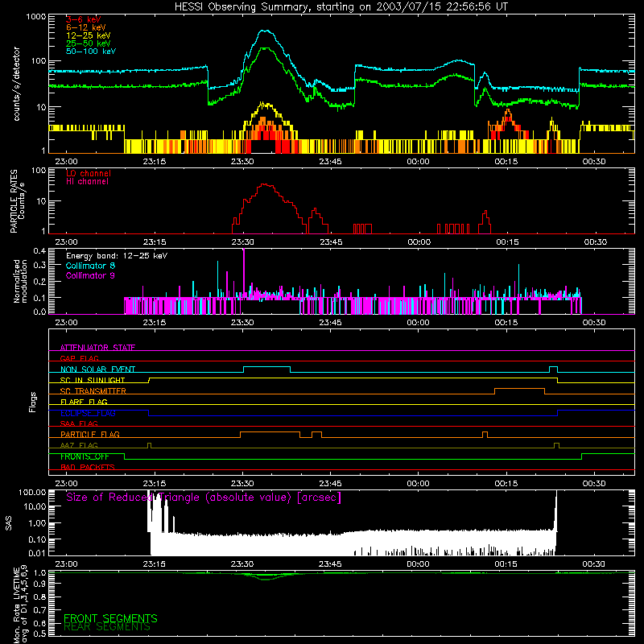Select the yellow 12-25 keV legend label in top panel
Image resolution: width=644 pixels, height=644 pixels.
coord(89,35)
